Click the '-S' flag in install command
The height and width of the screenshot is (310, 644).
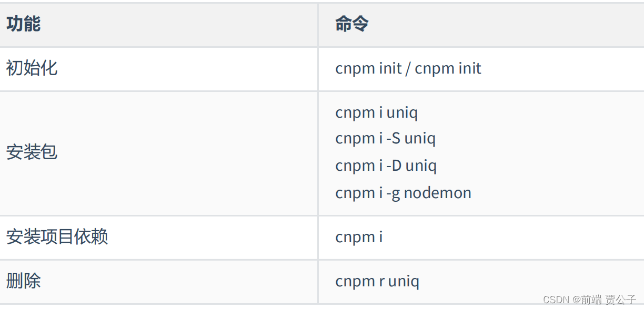click(393, 139)
